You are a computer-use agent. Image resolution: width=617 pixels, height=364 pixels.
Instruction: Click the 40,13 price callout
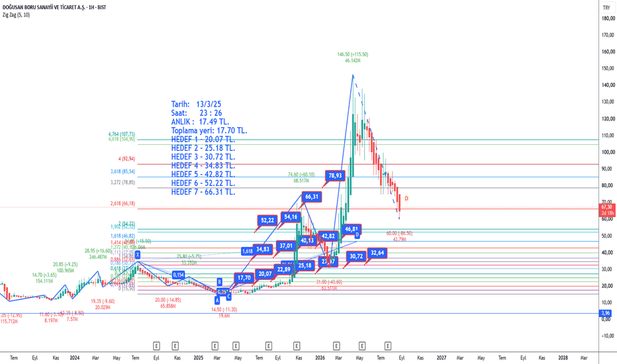click(307, 240)
